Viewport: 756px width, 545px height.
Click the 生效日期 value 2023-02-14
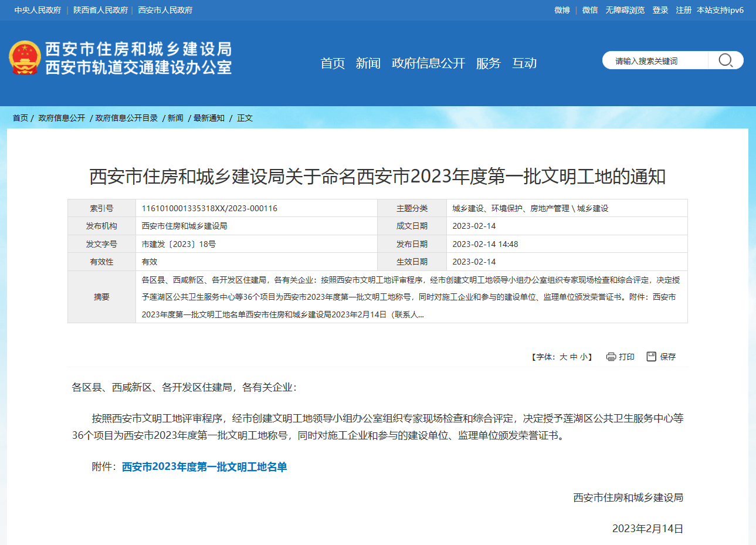474,262
